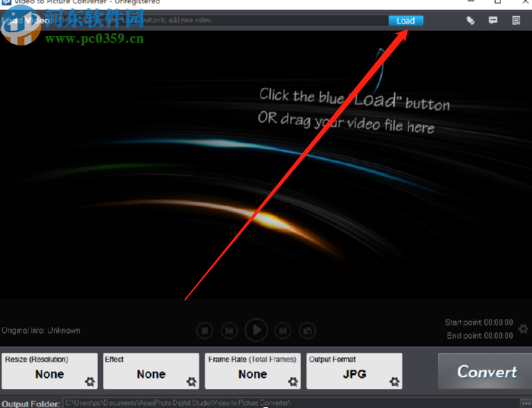
Task: Browse output folder with the ellipsis button
Action: 525,404
